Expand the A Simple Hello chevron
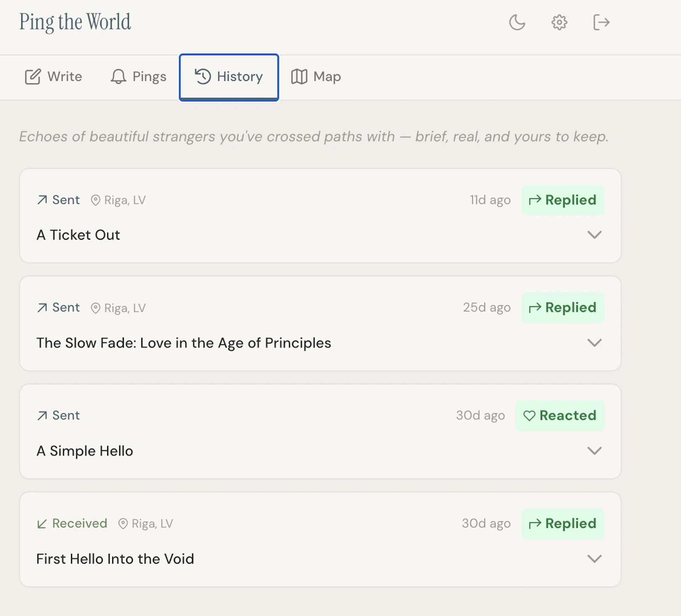 point(595,450)
